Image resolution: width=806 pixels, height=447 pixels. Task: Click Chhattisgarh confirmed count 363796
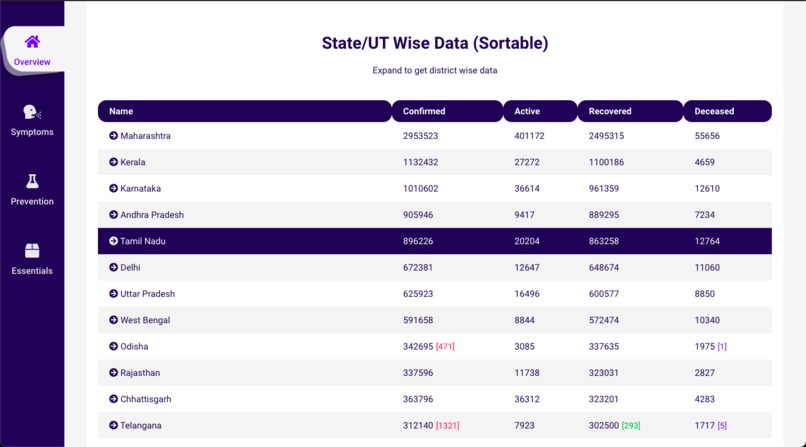pyautogui.click(x=418, y=399)
